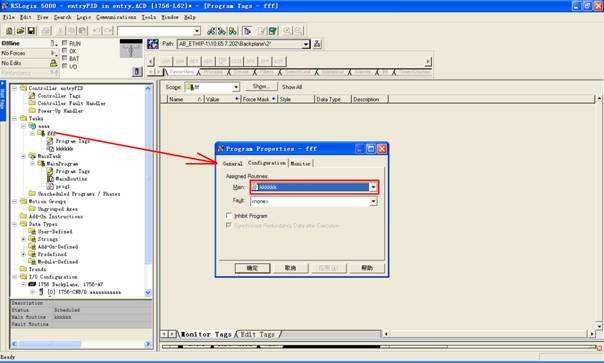The image size is (604, 363).
Task: Switch to the Monitor tab in Program Properties
Action: point(300,163)
